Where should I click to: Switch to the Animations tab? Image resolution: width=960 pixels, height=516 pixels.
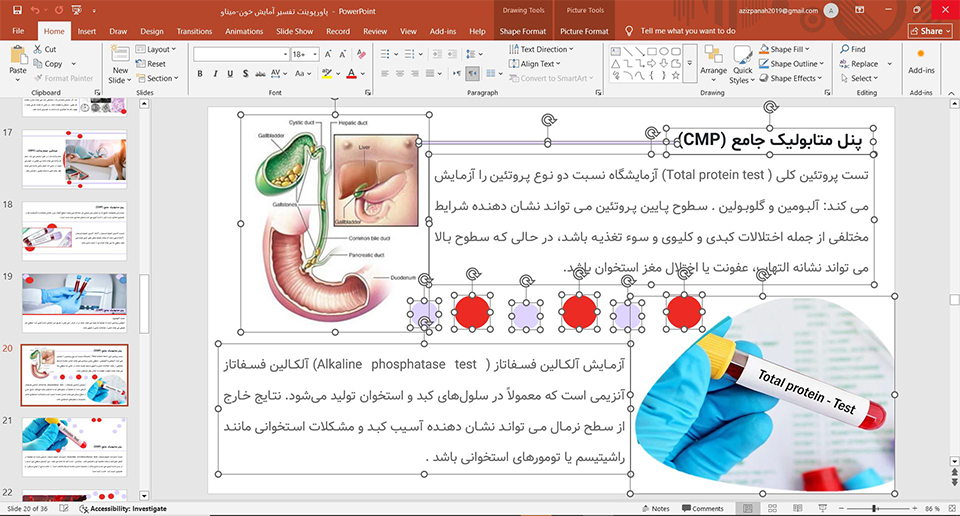(x=244, y=31)
